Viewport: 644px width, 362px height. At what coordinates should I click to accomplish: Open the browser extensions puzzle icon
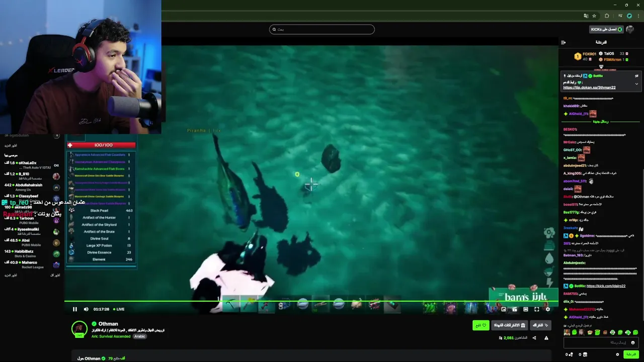[x=607, y=16]
